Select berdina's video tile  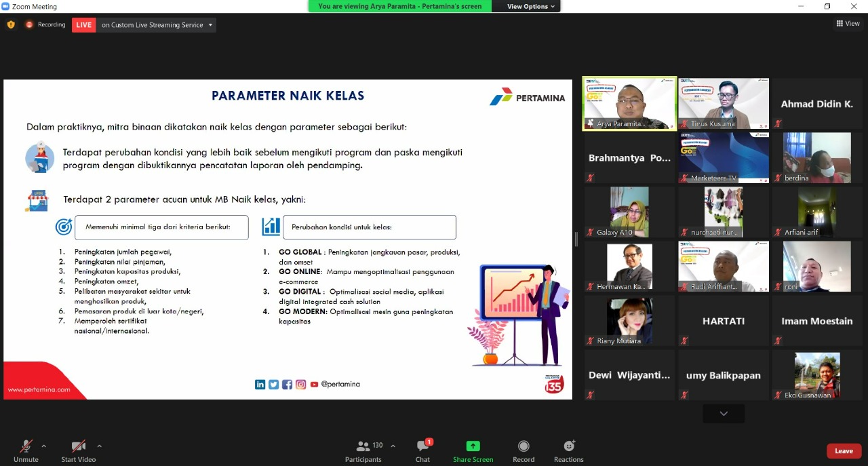click(817, 157)
